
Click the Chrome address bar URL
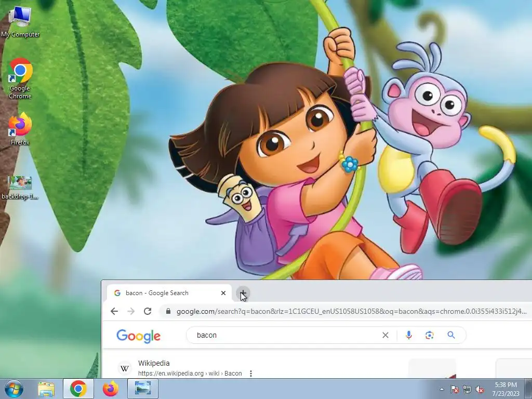click(352, 311)
